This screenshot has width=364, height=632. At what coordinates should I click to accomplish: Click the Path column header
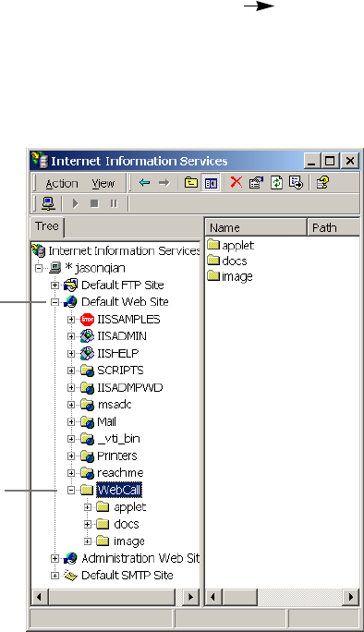point(334,227)
